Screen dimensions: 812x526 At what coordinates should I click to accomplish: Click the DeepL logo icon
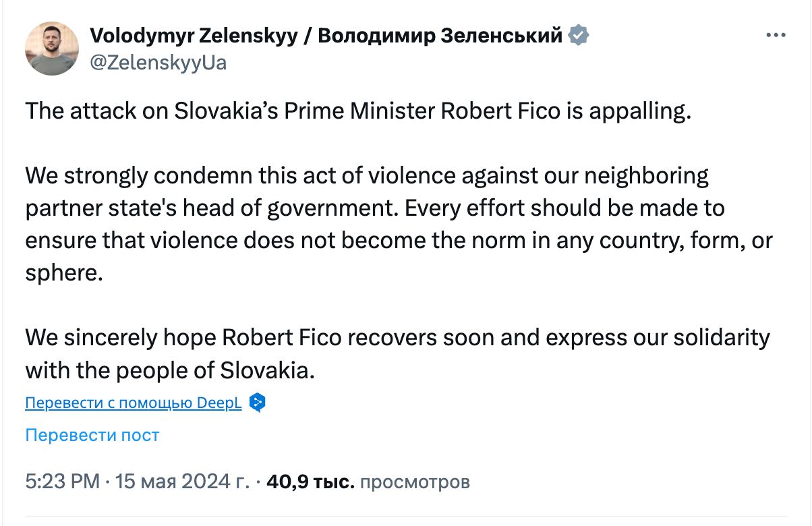point(257,402)
